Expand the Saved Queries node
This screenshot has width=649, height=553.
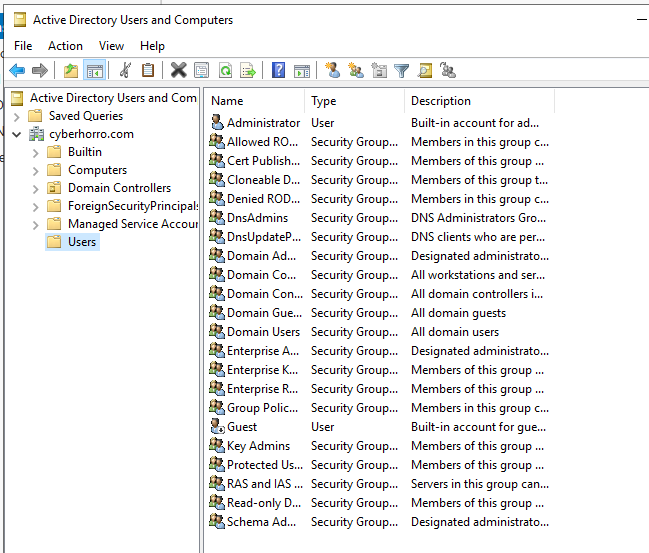coord(17,116)
